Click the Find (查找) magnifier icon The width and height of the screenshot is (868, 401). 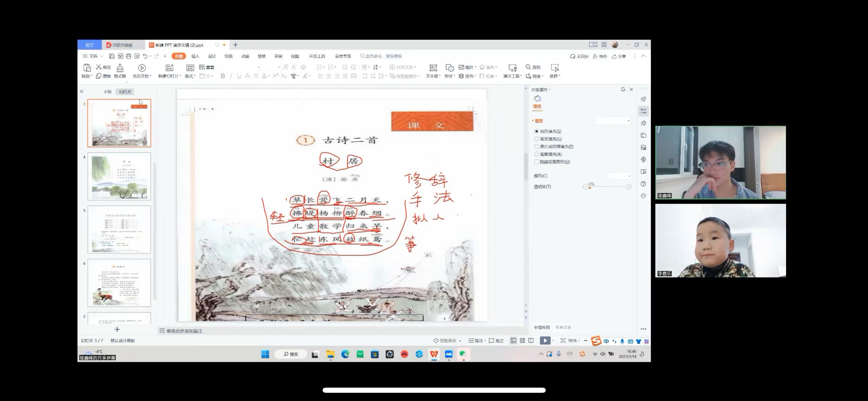pos(528,67)
